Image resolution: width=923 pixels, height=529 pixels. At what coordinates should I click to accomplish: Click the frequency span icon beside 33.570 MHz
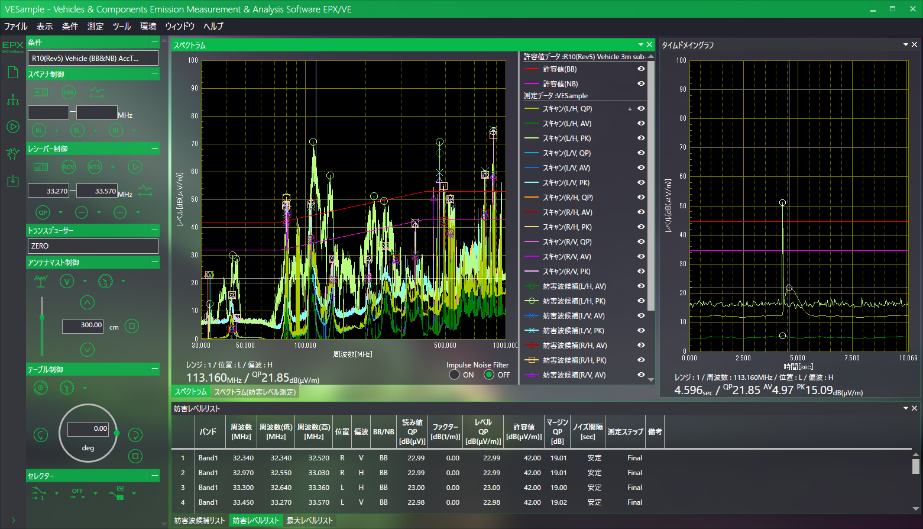pyautogui.click(x=145, y=191)
